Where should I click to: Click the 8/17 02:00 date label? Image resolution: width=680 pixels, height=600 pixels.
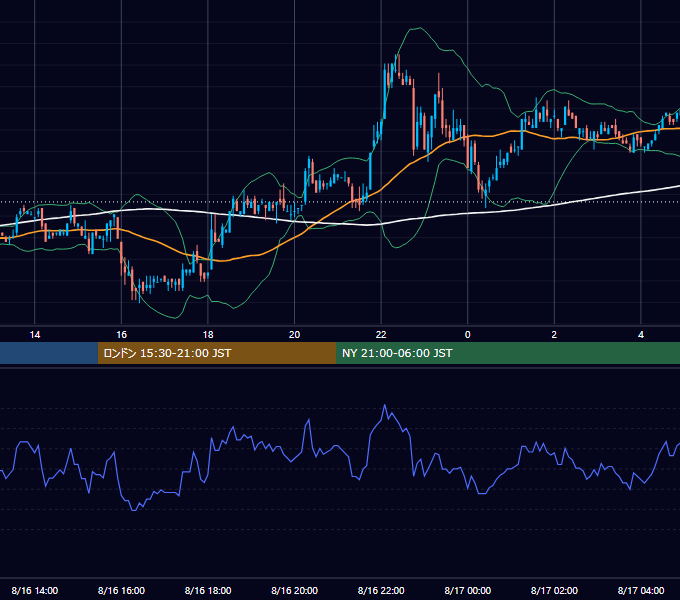coord(554,590)
